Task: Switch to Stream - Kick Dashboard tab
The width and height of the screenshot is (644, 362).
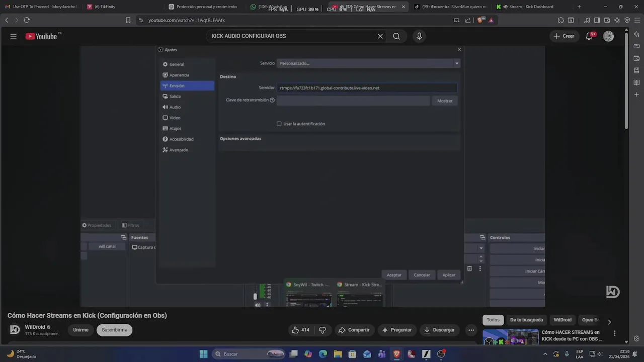Action: (532, 7)
